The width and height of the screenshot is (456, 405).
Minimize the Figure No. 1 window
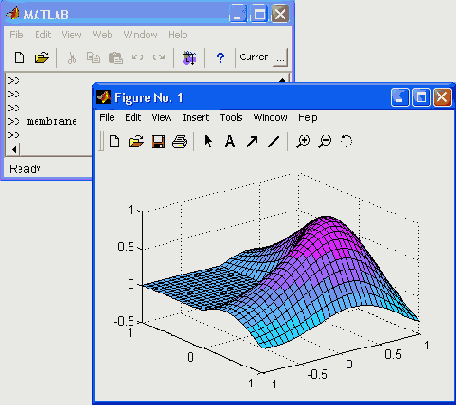pyautogui.click(x=400, y=98)
